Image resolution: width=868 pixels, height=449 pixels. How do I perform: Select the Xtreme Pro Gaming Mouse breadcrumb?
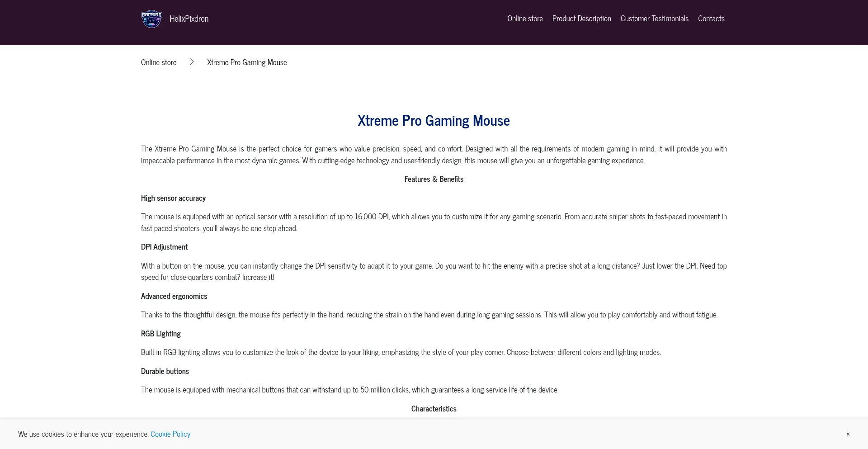click(246, 62)
